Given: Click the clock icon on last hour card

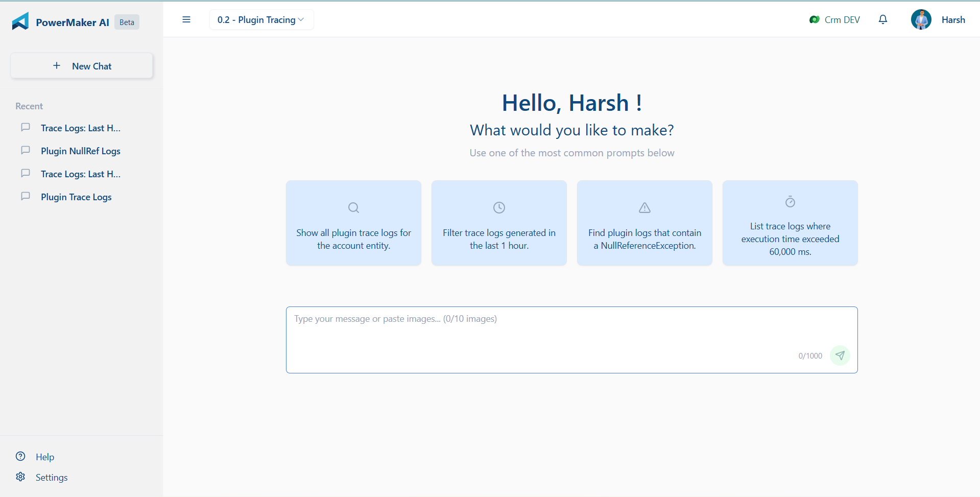Looking at the screenshot, I should 499,208.
